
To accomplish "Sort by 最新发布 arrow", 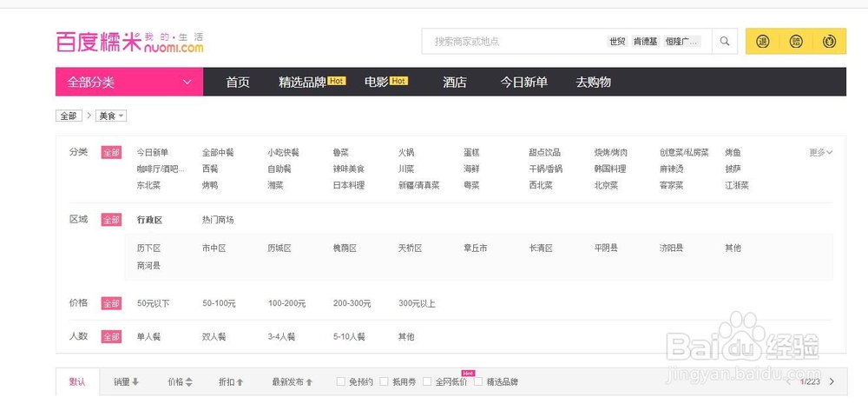I will tap(293, 381).
